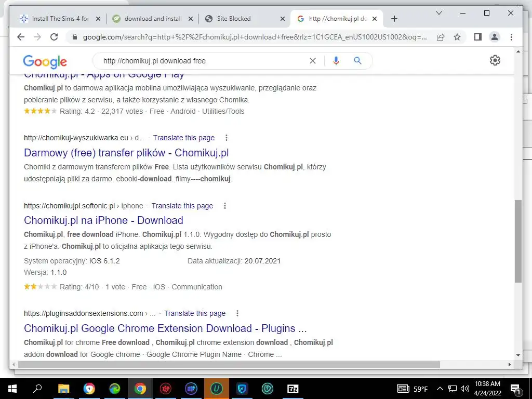Click the http://chomikuj-wyszukiwarka.eu URL text
The width and height of the screenshot is (532, 399).
pos(76,138)
